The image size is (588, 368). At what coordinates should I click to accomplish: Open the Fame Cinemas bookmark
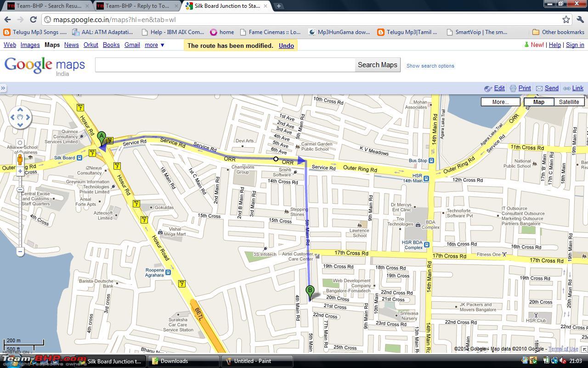point(270,32)
